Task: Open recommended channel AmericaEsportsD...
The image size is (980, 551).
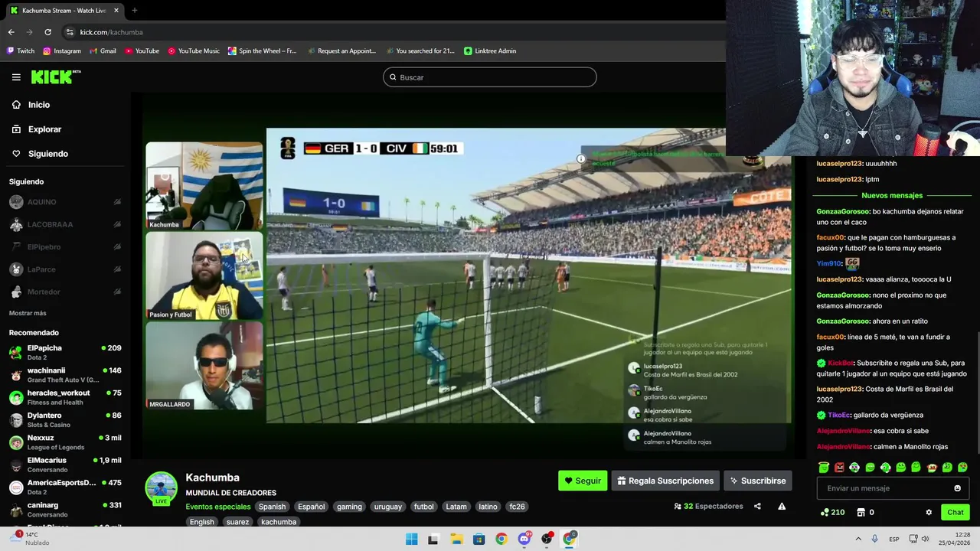Action: [65, 487]
